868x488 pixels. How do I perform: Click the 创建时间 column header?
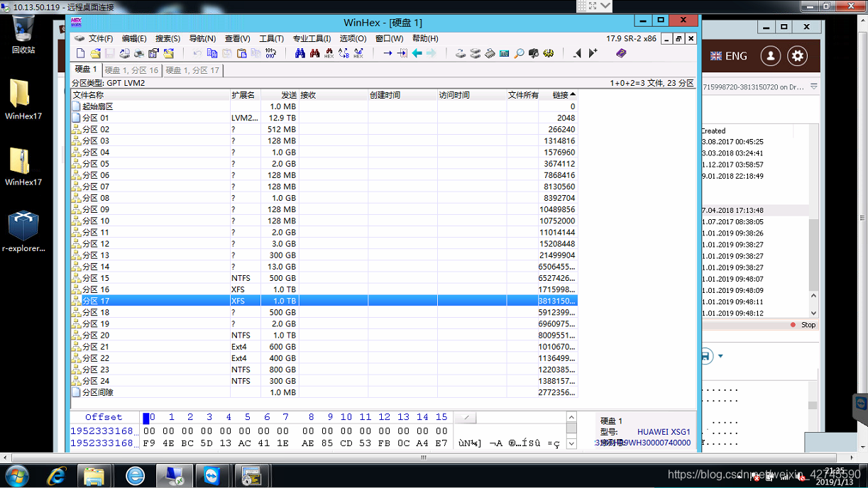click(x=402, y=95)
